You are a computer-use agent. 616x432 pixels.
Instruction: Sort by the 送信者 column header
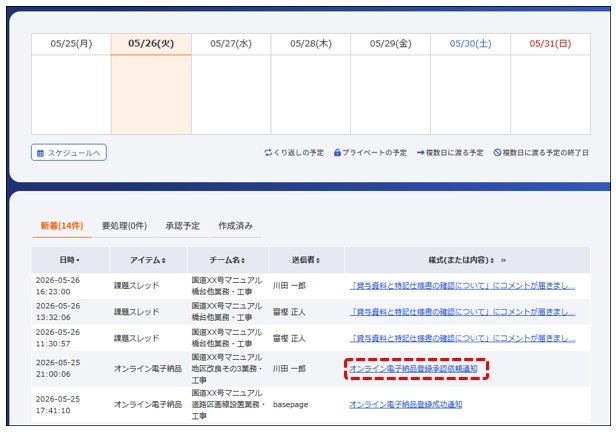[x=306, y=260]
